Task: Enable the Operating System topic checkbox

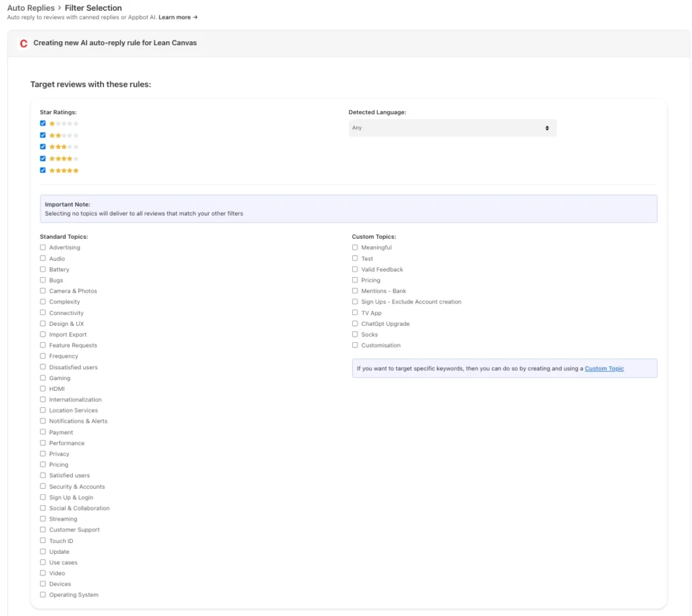Action: (x=43, y=594)
